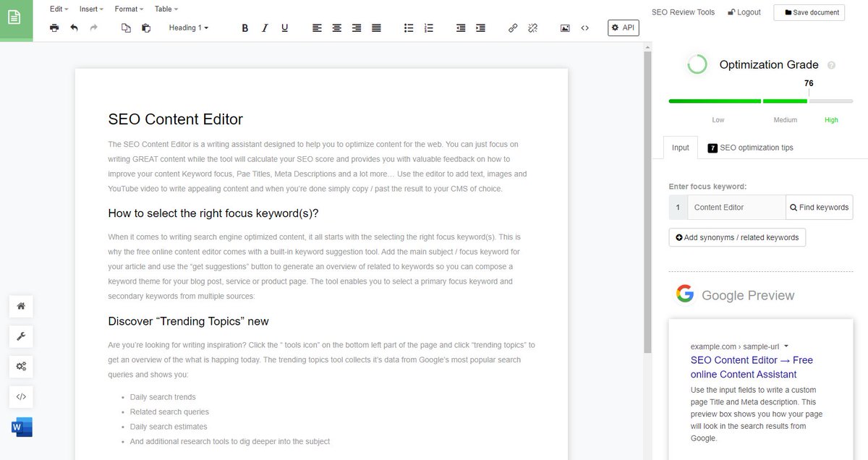This screenshot has height=460, width=868.
Task: Toggle bold formatting
Action: pos(244,27)
